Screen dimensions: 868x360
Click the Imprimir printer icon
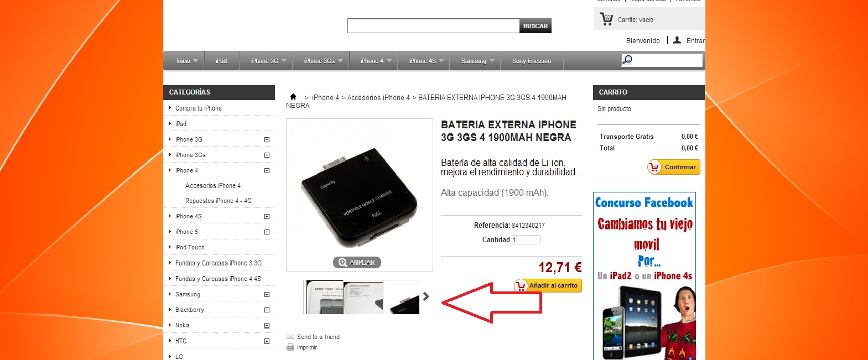tap(290, 347)
